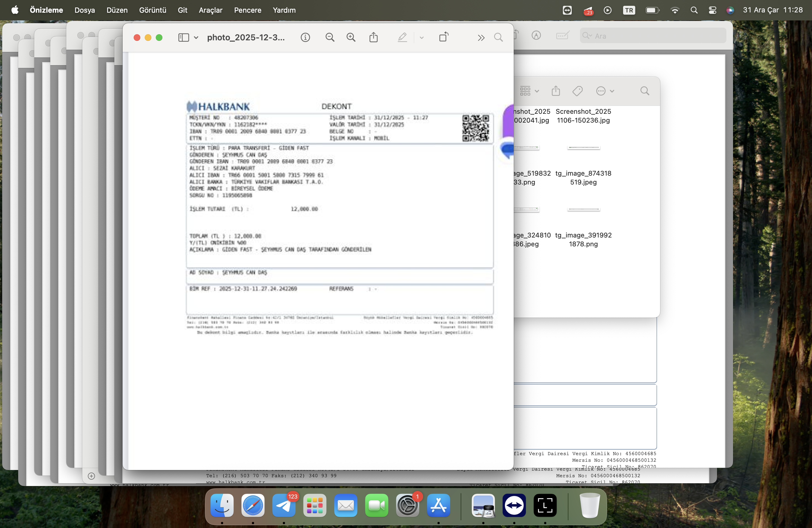Click the search icon in Finder window

tap(644, 91)
